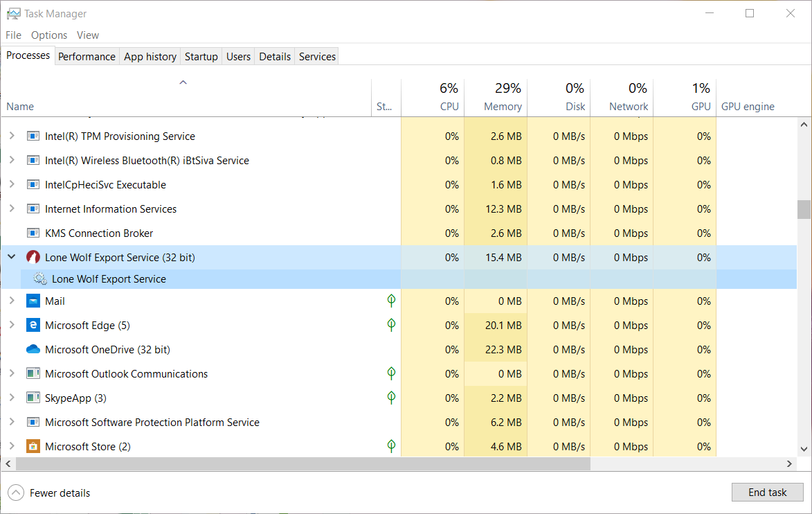Switch to the Performance tab
The image size is (812, 514).
click(x=87, y=57)
